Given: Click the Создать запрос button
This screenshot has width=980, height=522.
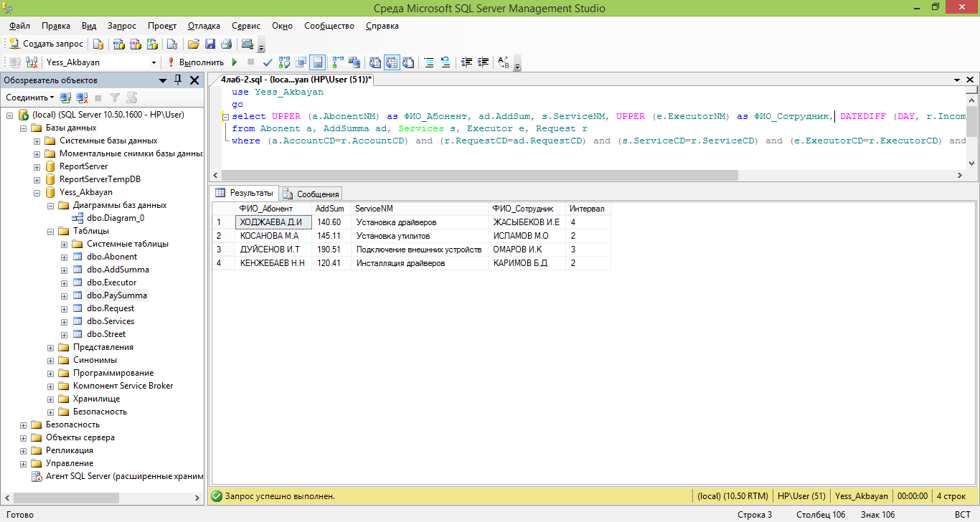Looking at the screenshot, I should [46, 44].
